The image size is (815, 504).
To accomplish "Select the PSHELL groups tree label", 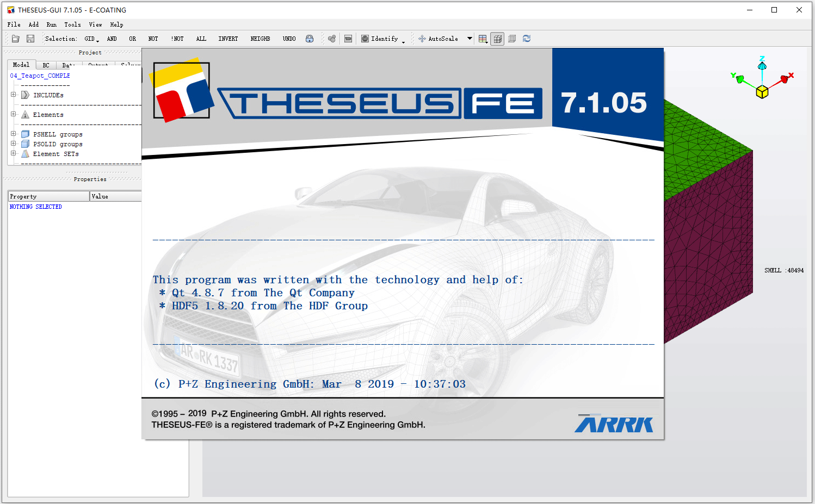I will tap(58, 134).
